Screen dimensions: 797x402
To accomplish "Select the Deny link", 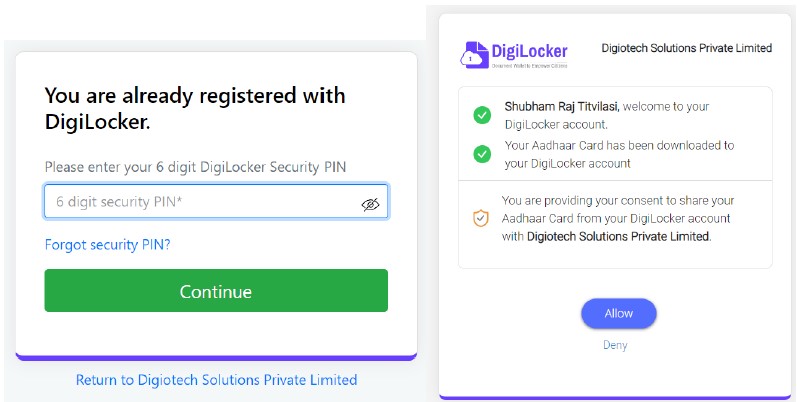I will pos(615,345).
